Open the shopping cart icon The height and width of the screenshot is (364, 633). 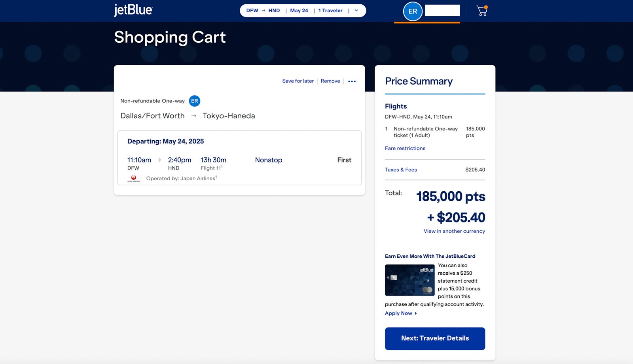[482, 11]
